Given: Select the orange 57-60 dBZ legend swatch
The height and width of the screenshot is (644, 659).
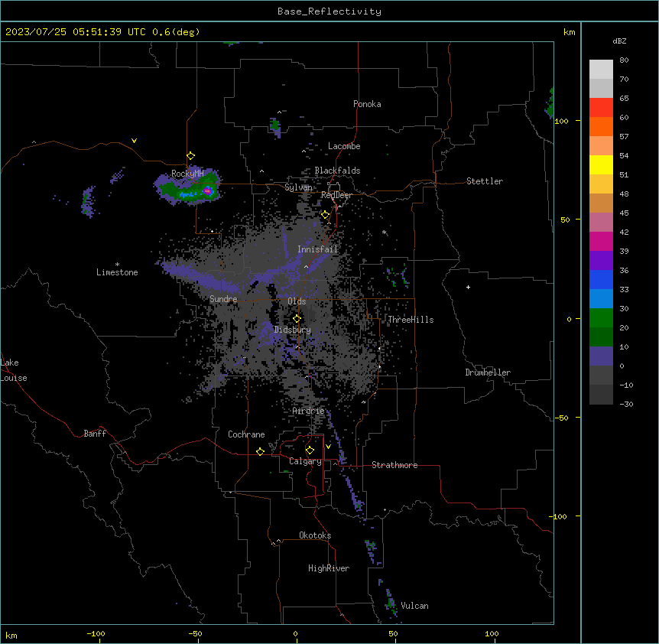Looking at the screenshot, I should [x=601, y=127].
